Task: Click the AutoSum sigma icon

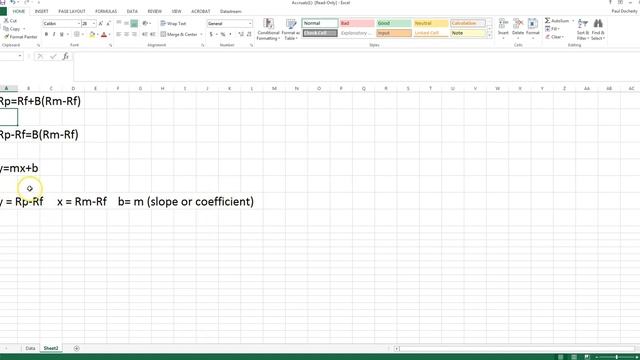Action: [x=548, y=20]
